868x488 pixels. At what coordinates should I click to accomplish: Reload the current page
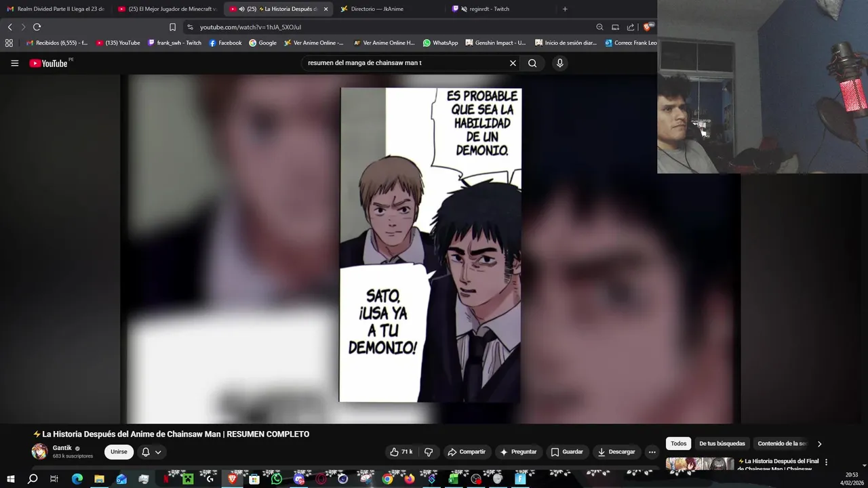(37, 27)
